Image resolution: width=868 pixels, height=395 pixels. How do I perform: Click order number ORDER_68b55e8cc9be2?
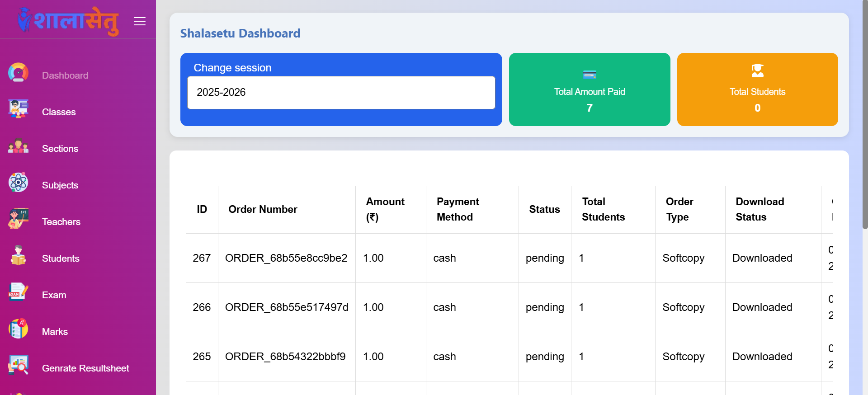click(x=286, y=258)
